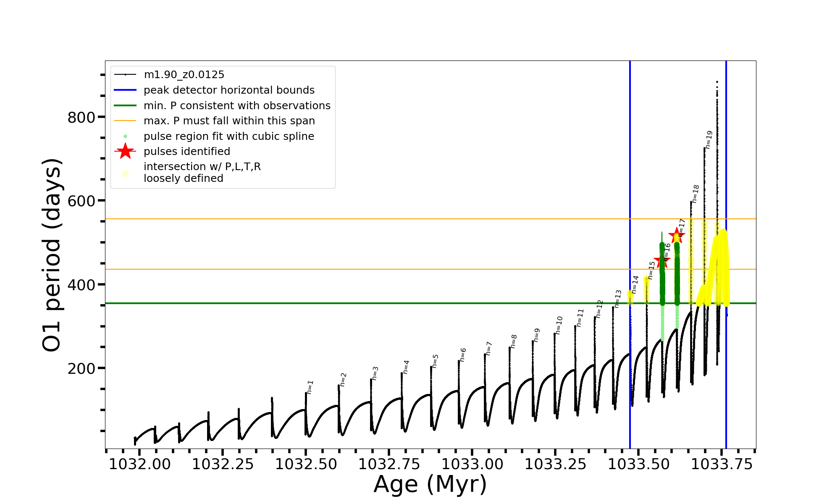Click the orange line swatch in legend

(125, 121)
